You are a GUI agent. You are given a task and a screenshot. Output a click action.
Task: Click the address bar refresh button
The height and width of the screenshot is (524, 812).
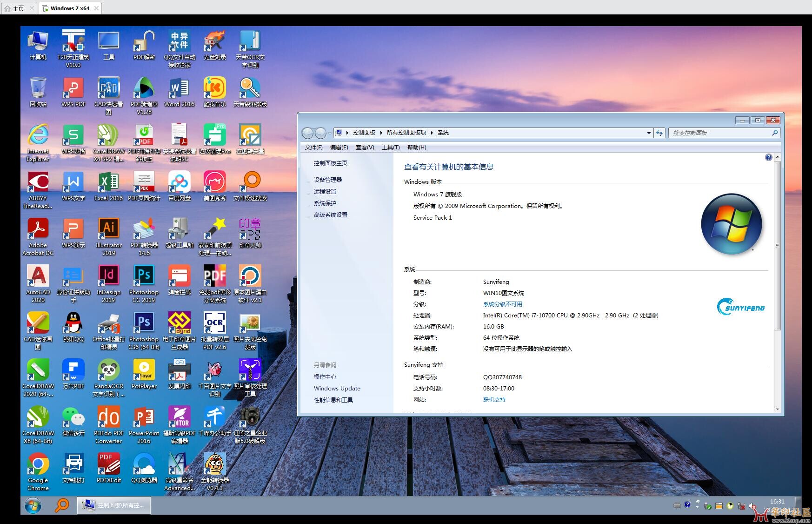(x=659, y=133)
